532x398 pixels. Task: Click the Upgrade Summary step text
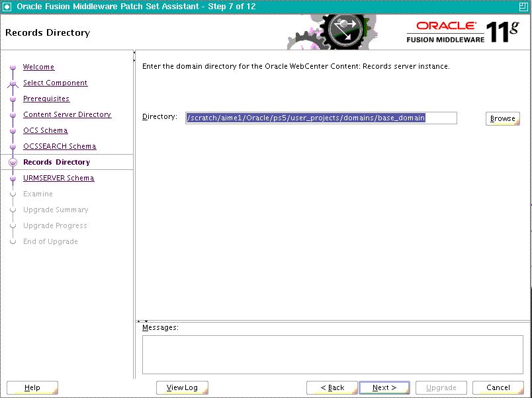point(56,210)
